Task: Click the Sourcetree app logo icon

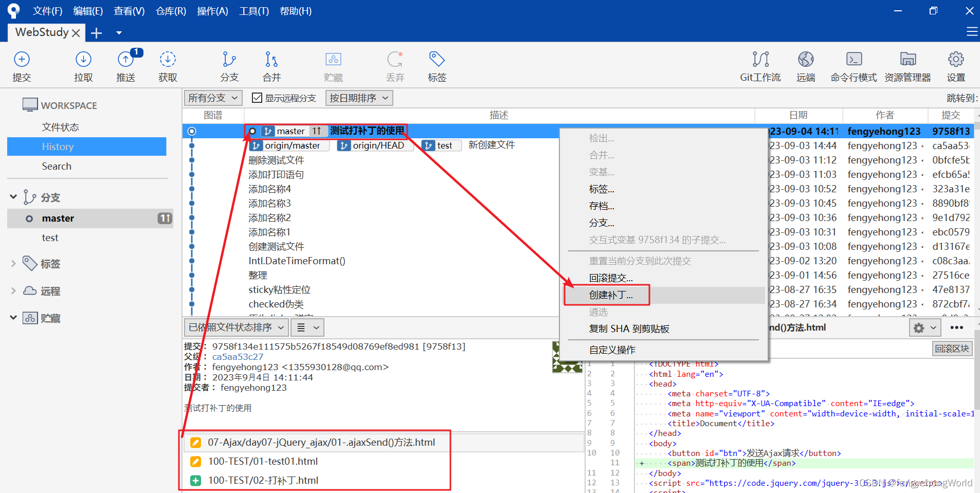Action: point(14,10)
